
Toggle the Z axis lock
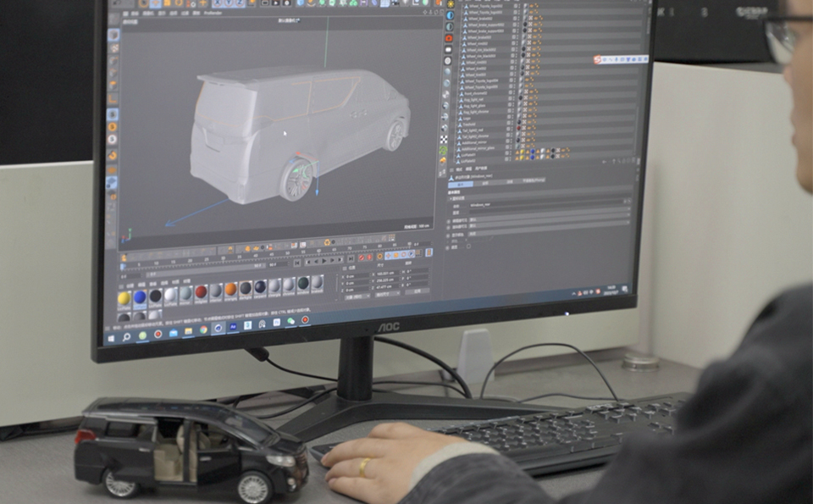tap(240, 3)
